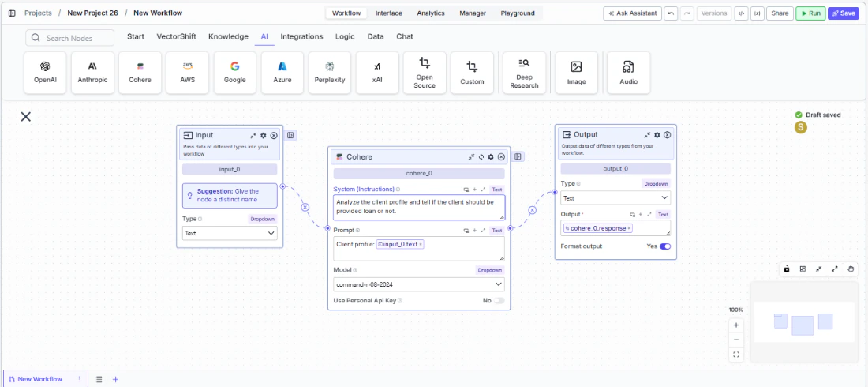Delete the Cohere node
This screenshot has height=387, width=868.
click(501, 157)
